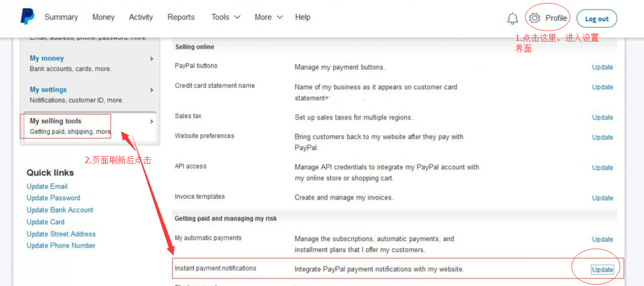This screenshot has width=644, height=286.
Task: Click 'Getting paid, shipping, more.' subtitle
Action: pyautogui.click(x=71, y=132)
